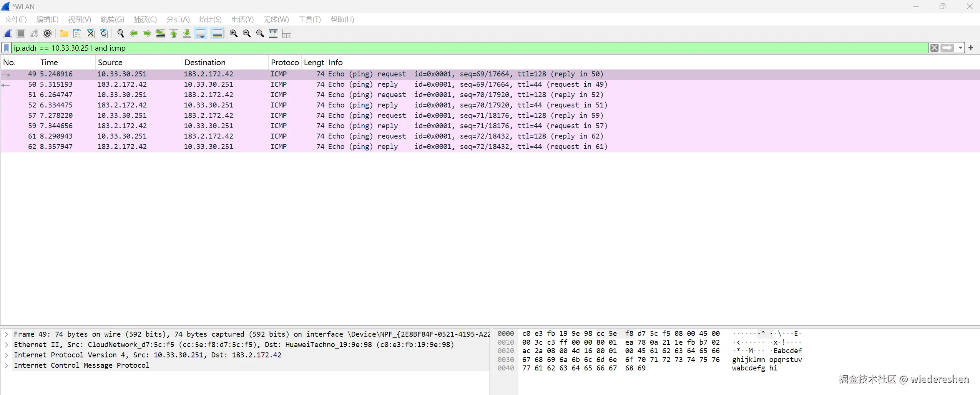Select packet 59 echo reply row
This screenshot has height=395, width=980.
click(490, 126)
